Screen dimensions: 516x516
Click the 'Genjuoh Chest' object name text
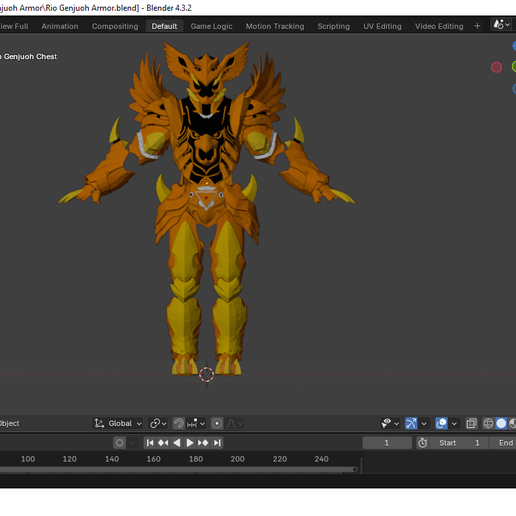point(30,57)
